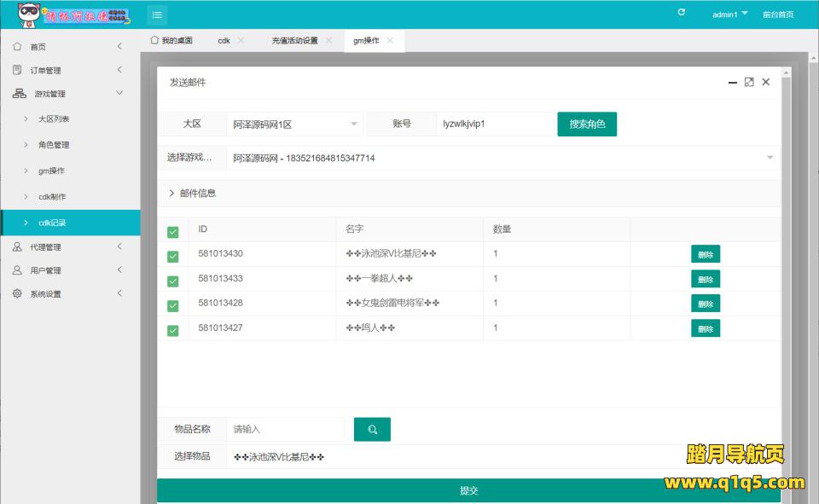Click the hamburger menu toggle icon
819x504 pixels.
pos(157,14)
